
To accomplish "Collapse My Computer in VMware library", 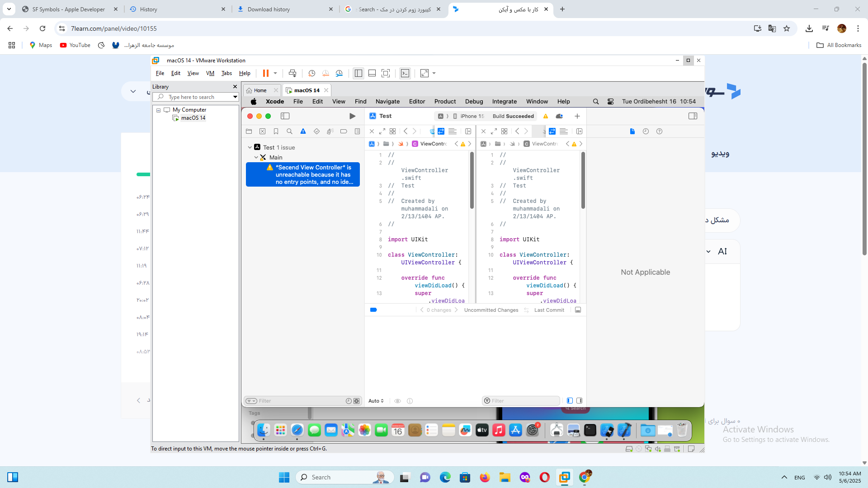I will pyautogui.click(x=158, y=110).
